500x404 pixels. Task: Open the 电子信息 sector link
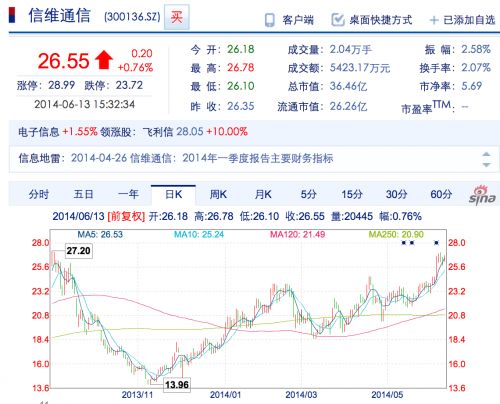tap(39, 132)
